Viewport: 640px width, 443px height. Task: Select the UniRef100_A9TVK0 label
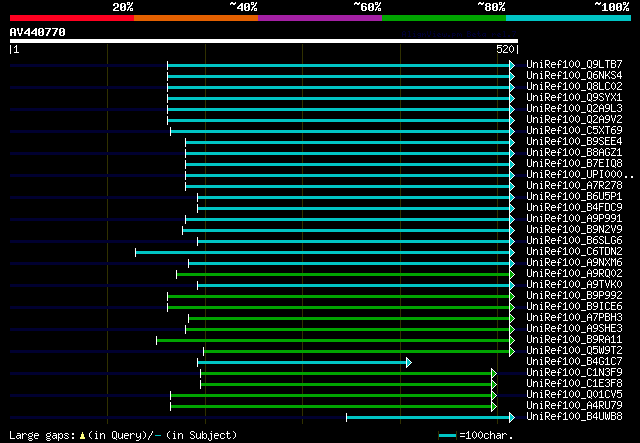click(x=574, y=285)
